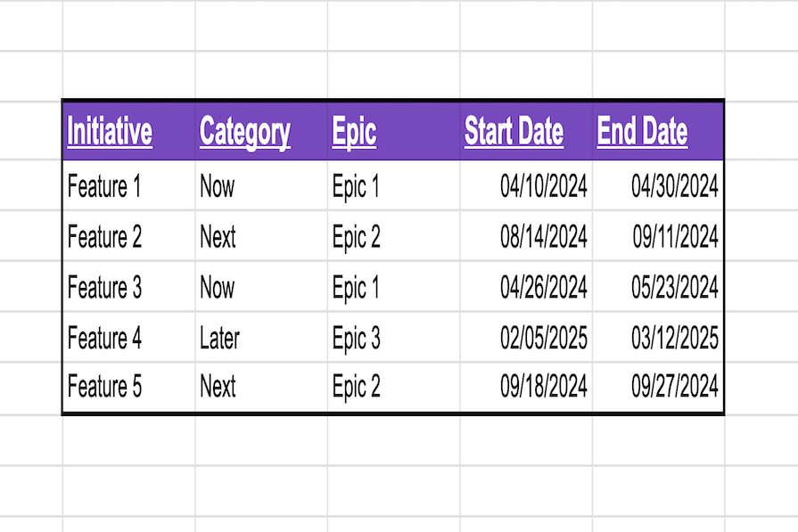Click the 09/18/2024 date cell

[543, 387]
